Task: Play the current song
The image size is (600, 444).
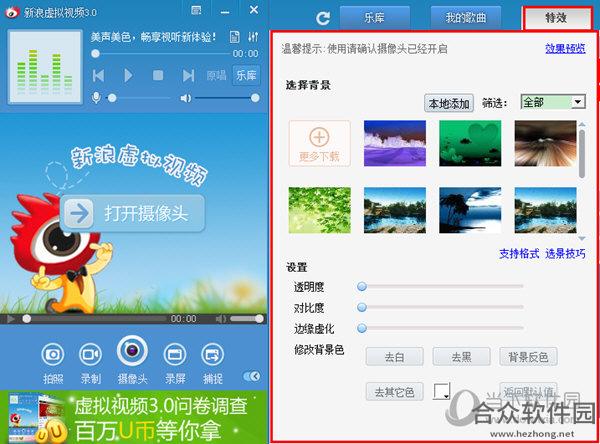Action: pos(128,75)
